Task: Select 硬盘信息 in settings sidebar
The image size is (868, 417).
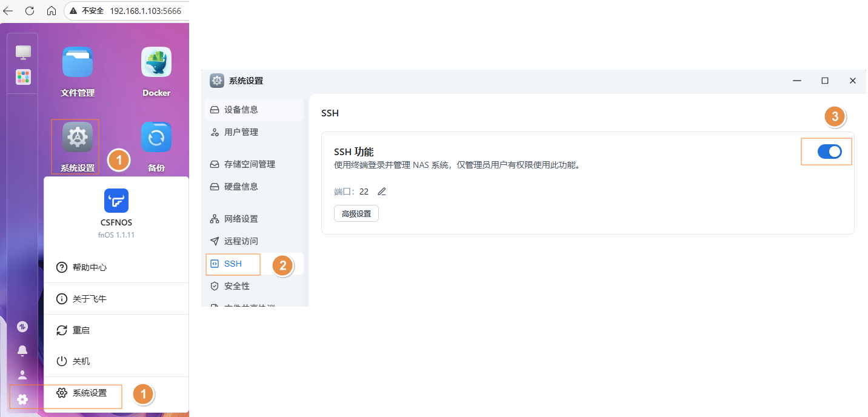Action: coord(254,187)
